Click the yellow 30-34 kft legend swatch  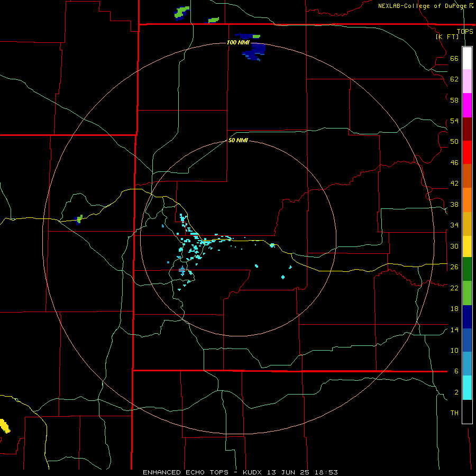[x=467, y=246]
